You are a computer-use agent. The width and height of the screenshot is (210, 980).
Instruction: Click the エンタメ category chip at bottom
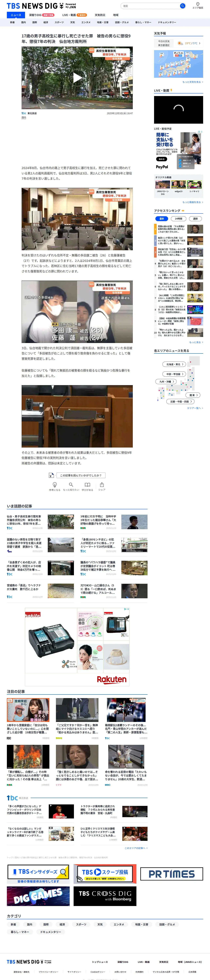[x=119, y=924]
